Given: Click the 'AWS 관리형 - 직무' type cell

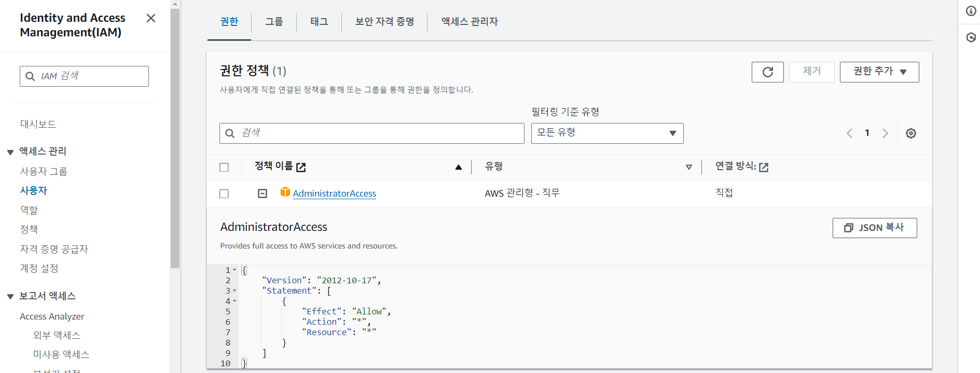Looking at the screenshot, I should coord(522,193).
